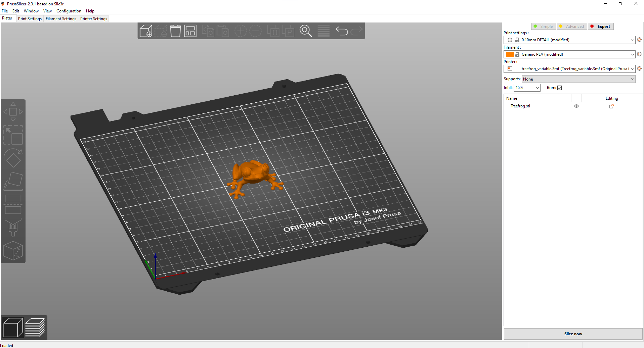Open the Variable layer height tool
The image size is (644, 348).
(324, 31)
